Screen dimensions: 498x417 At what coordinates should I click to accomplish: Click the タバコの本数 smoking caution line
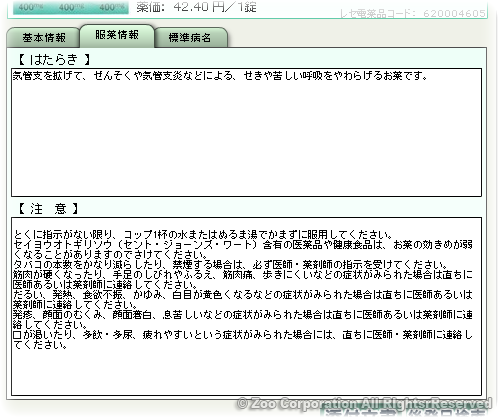(x=231, y=265)
